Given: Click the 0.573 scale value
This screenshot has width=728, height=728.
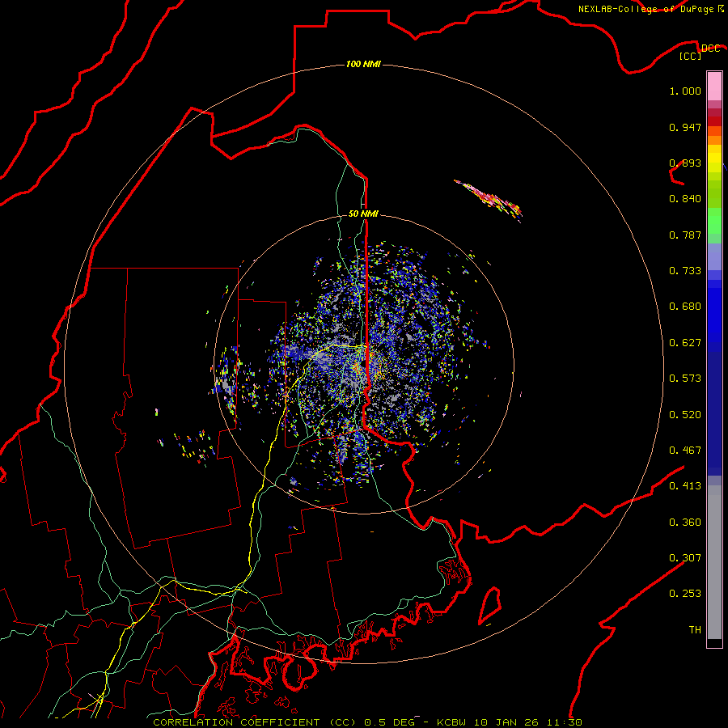Looking at the screenshot, I should [685, 379].
